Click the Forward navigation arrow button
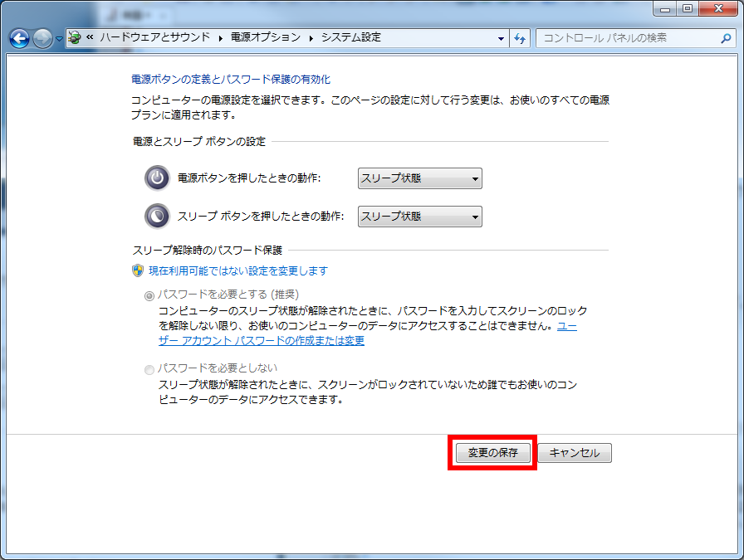This screenshot has width=744, height=560. [x=42, y=38]
